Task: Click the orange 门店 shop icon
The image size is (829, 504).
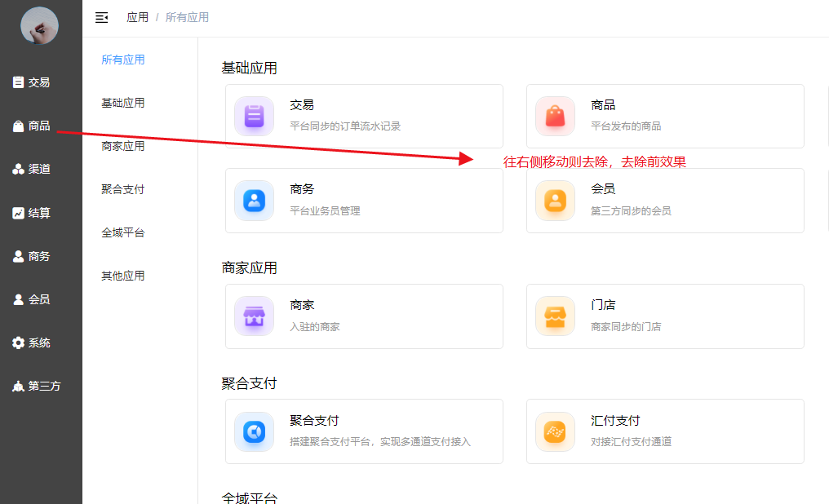Action: [555, 316]
